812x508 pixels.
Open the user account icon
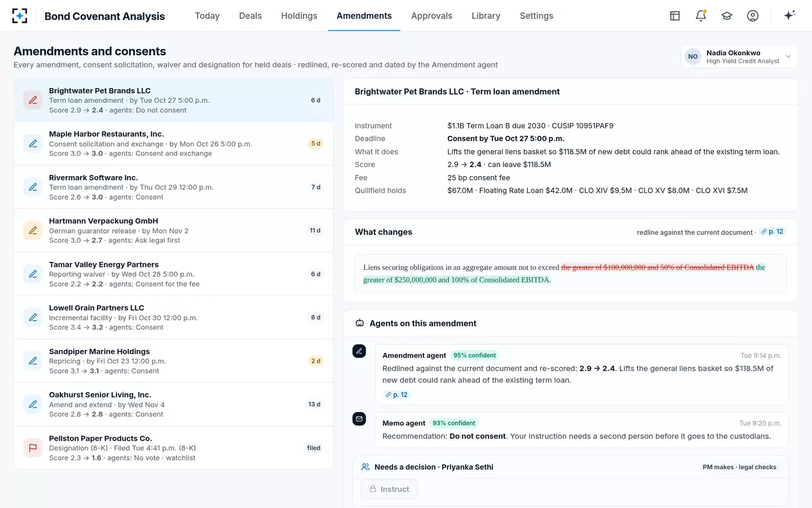coord(753,16)
